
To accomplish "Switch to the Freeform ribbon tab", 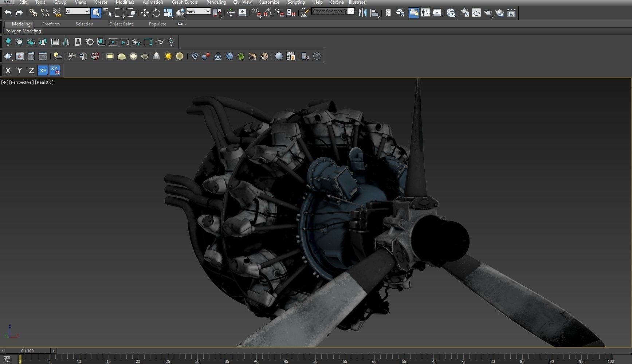I will (51, 24).
